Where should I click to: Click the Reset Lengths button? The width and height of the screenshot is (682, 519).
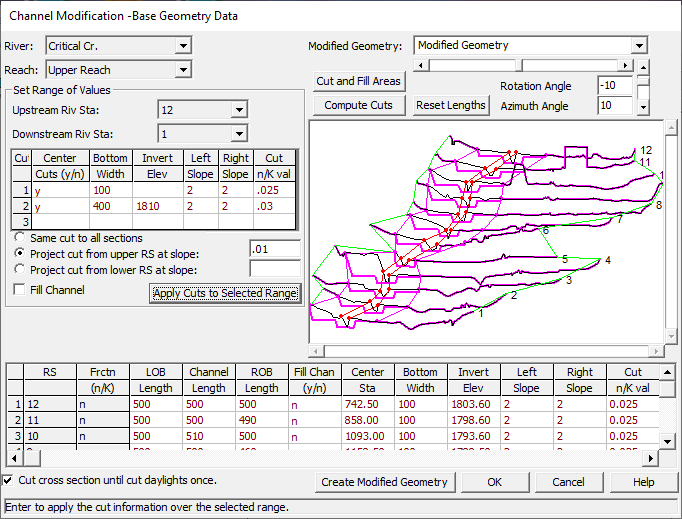450,105
